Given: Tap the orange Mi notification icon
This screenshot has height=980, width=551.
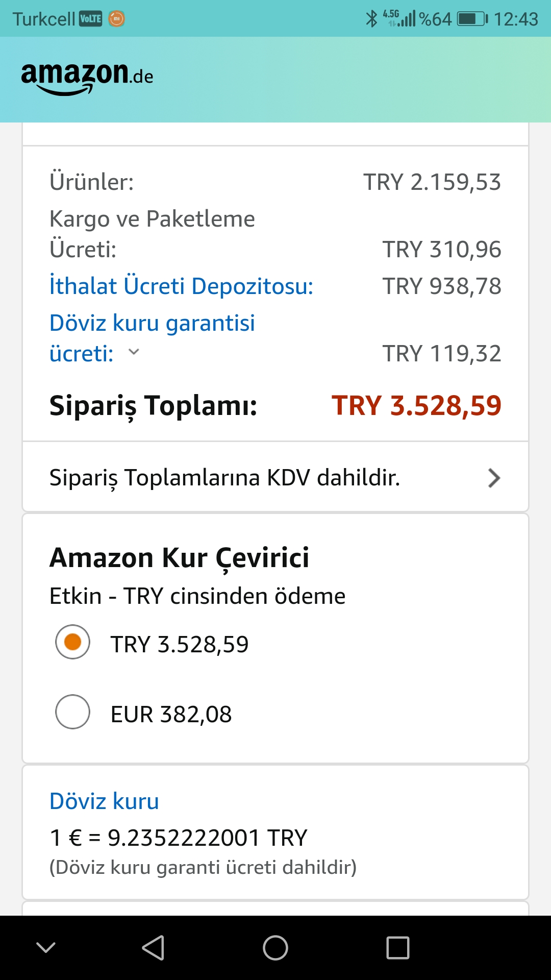Looking at the screenshot, I should [x=116, y=19].
